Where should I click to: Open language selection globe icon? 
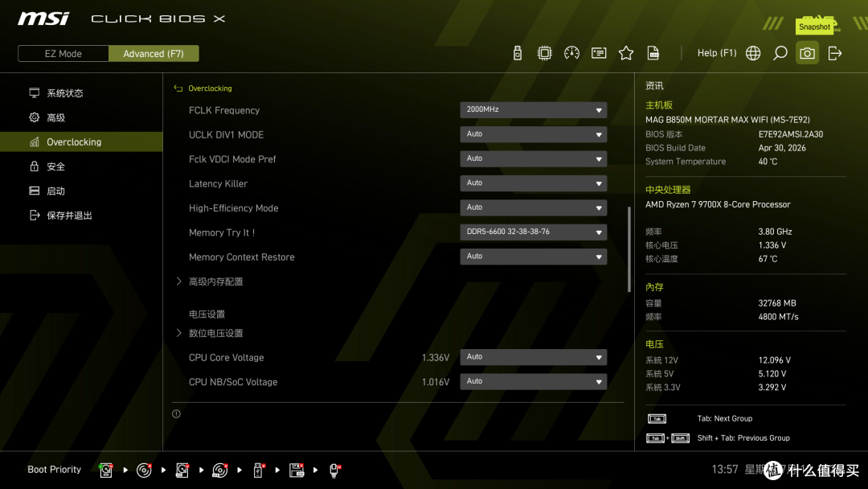(x=753, y=53)
